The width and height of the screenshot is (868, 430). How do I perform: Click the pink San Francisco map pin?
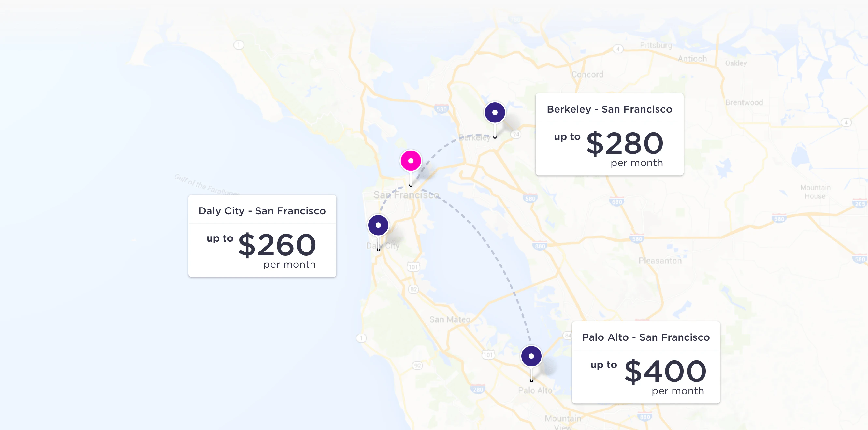(411, 161)
